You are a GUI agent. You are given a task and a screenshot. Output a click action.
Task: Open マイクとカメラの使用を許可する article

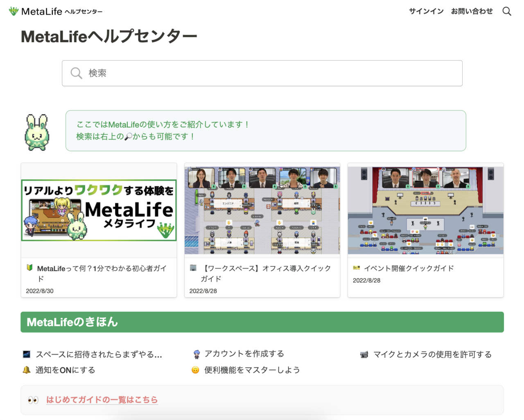point(432,355)
